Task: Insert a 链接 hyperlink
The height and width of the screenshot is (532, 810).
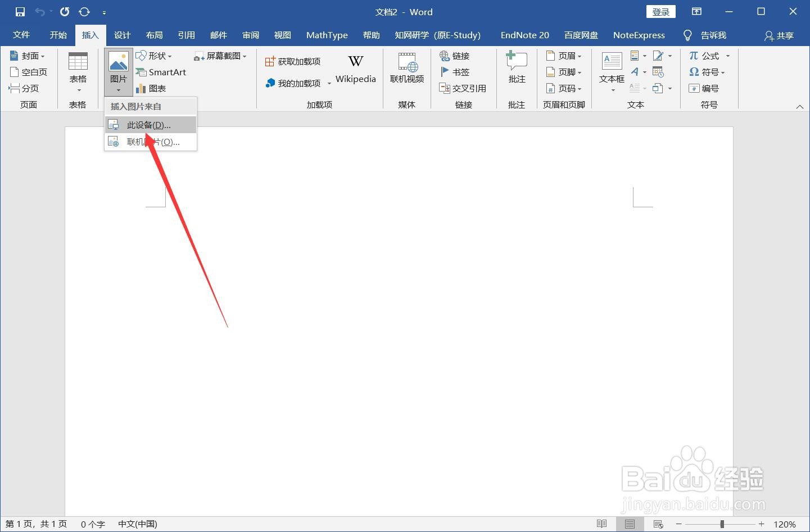Action: pos(454,56)
